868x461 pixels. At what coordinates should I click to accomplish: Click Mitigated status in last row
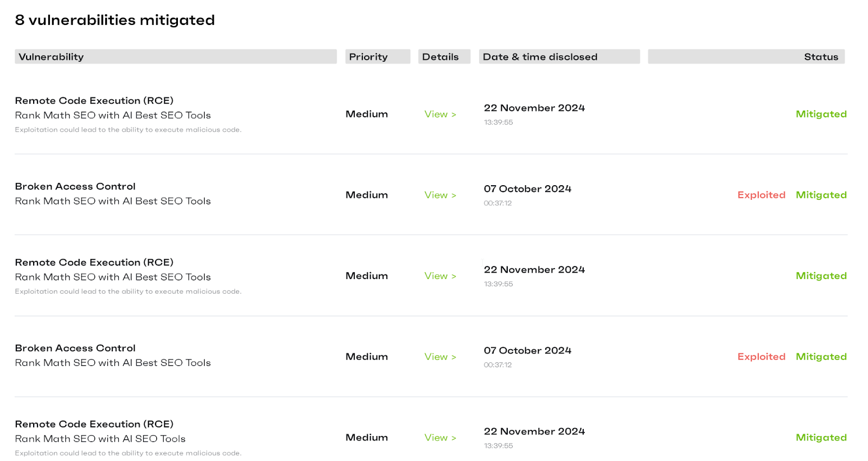tap(821, 438)
